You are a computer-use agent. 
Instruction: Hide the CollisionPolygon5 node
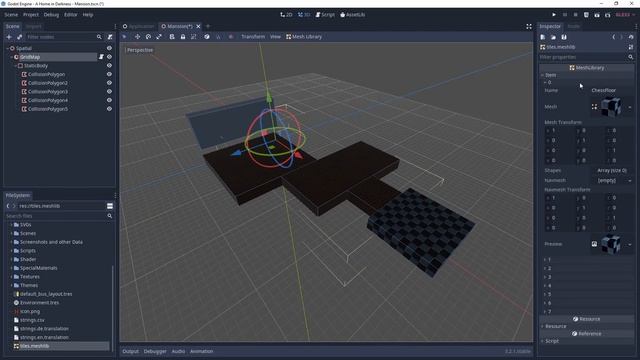(109, 109)
